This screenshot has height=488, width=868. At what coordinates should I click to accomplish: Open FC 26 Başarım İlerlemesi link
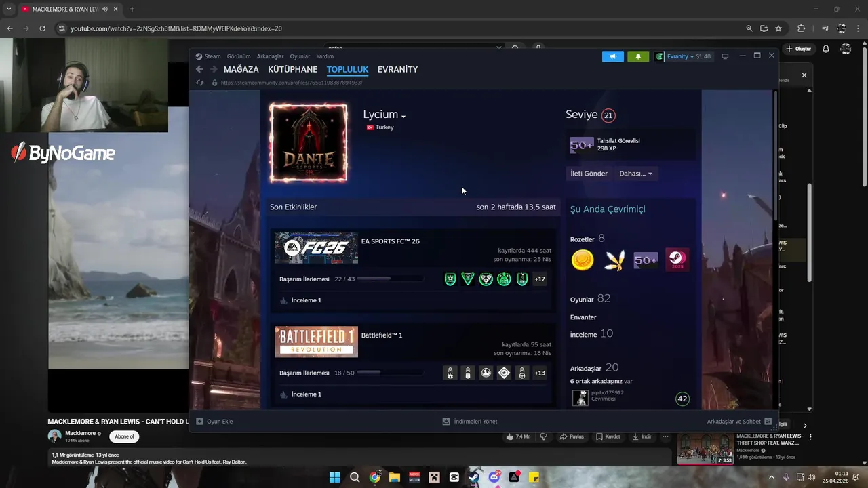pos(304,279)
